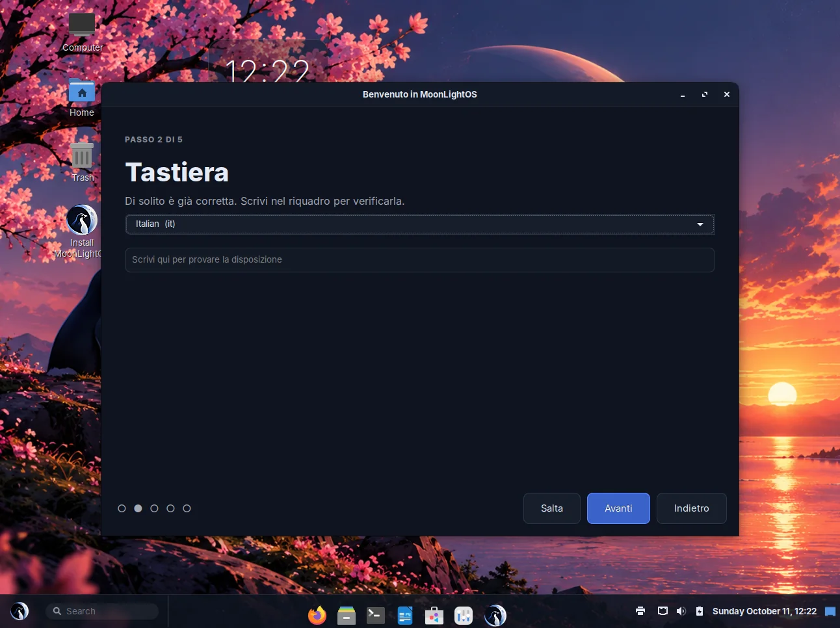Click the "Di solito è già corretta" description

[265, 202]
